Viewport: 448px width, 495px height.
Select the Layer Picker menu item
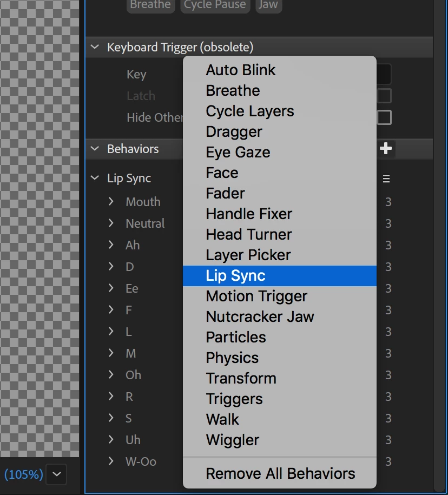[279, 255]
